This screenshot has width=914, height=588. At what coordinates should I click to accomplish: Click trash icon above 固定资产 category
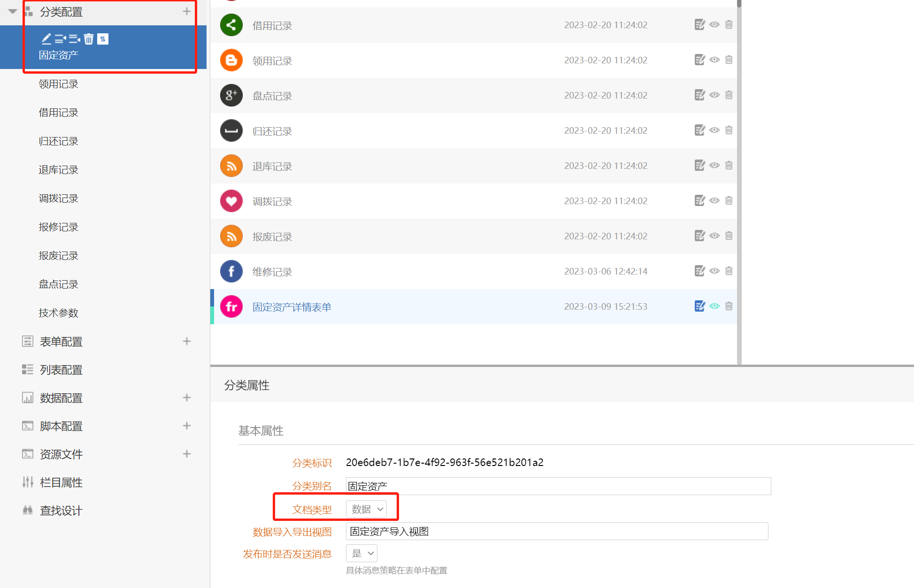coord(89,39)
